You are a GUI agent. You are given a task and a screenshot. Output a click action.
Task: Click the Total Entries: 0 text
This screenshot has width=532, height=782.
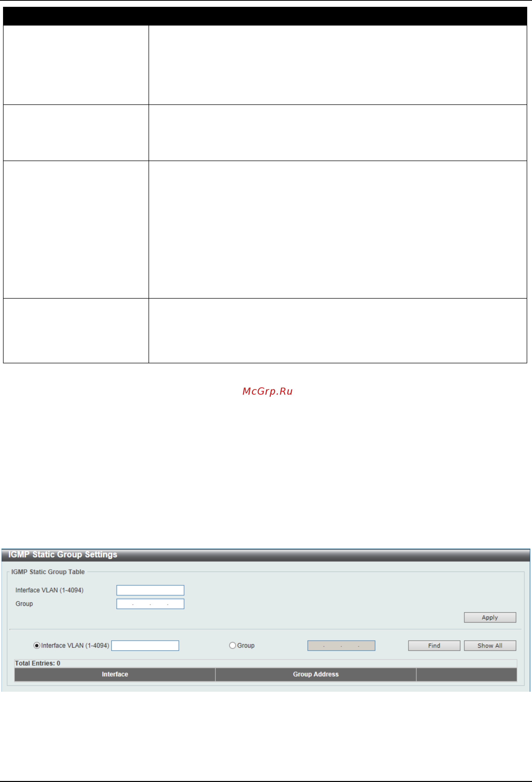point(38,663)
